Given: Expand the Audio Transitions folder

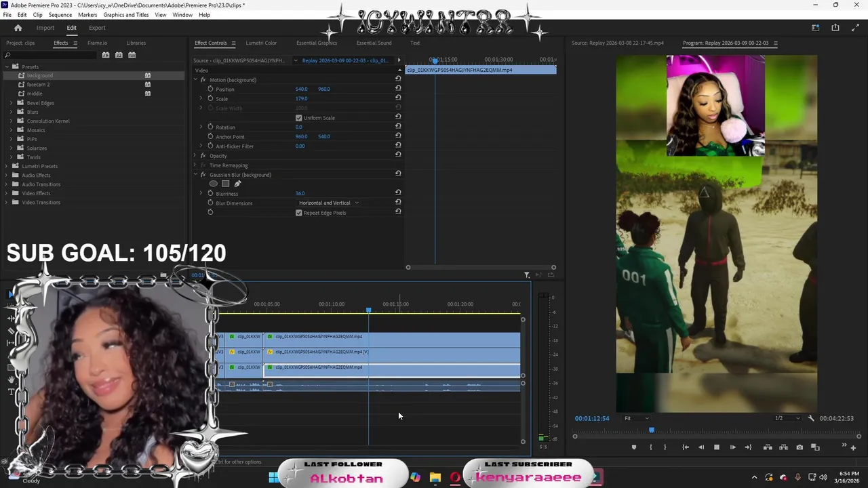Looking at the screenshot, I should (6, 184).
